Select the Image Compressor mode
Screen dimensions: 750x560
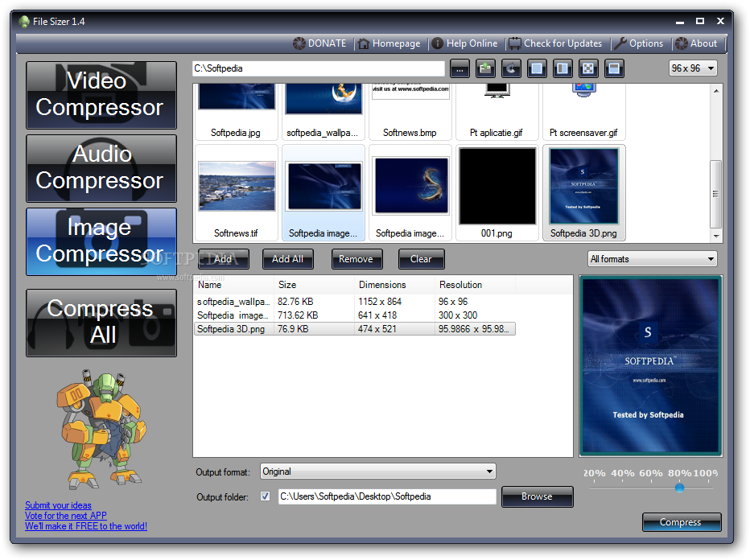click(x=101, y=241)
